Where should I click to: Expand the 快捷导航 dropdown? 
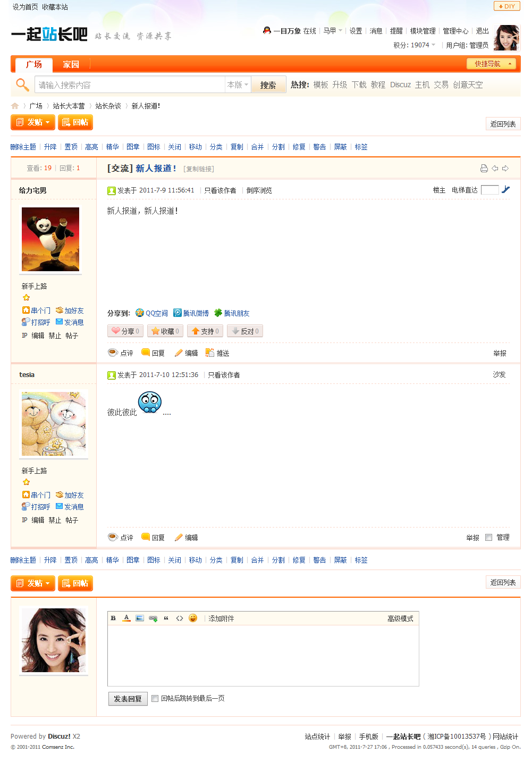492,64
